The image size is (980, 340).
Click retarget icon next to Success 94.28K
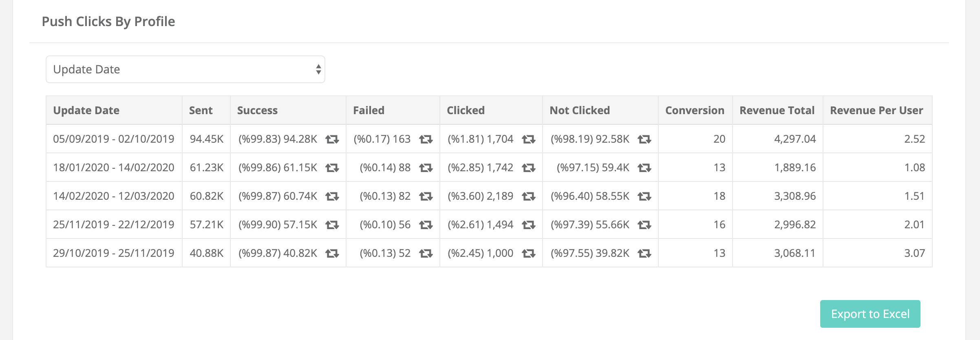[x=332, y=139]
